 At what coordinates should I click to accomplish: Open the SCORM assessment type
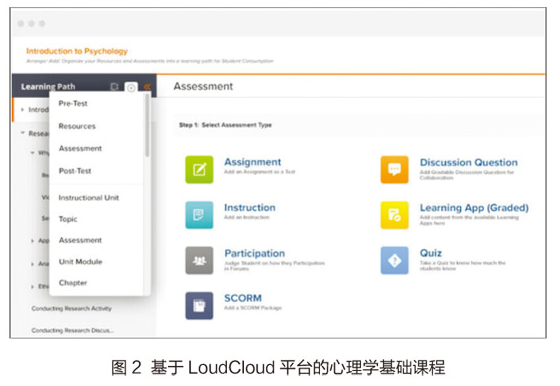(243, 298)
